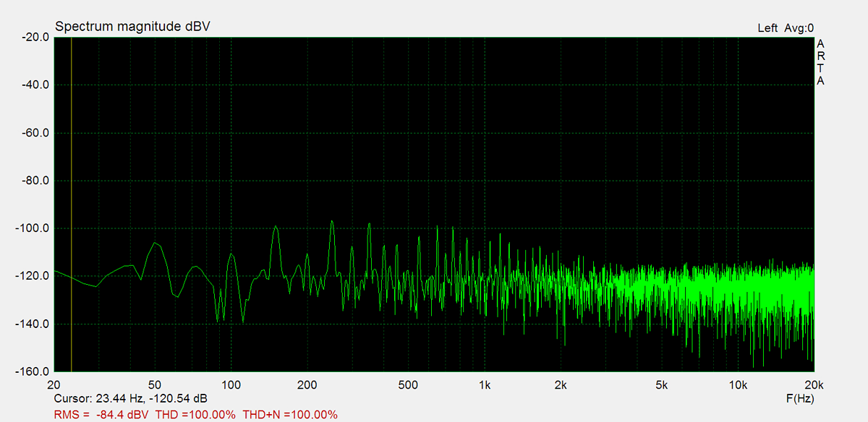
Task: Click the 1k frequency axis label
Action: 485,384
